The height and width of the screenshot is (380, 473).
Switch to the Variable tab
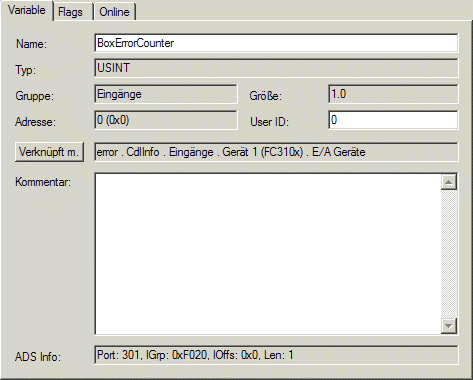(27, 10)
